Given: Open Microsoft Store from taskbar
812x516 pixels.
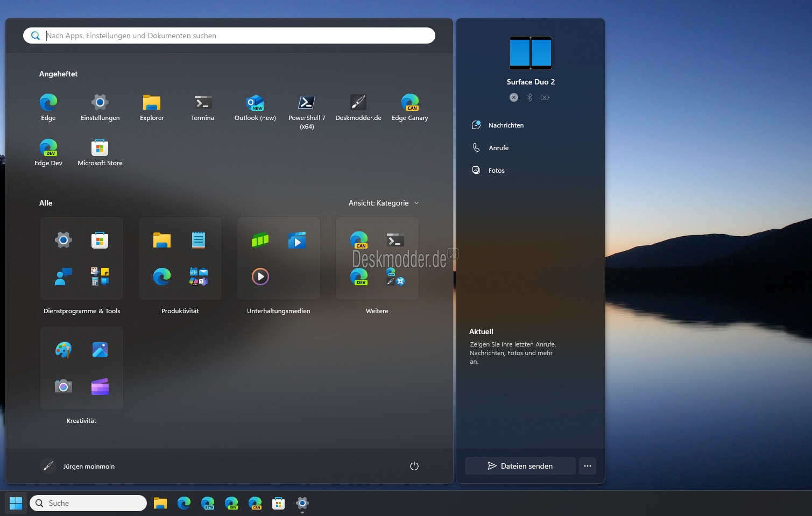Looking at the screenshot, I should click(279, 503).
